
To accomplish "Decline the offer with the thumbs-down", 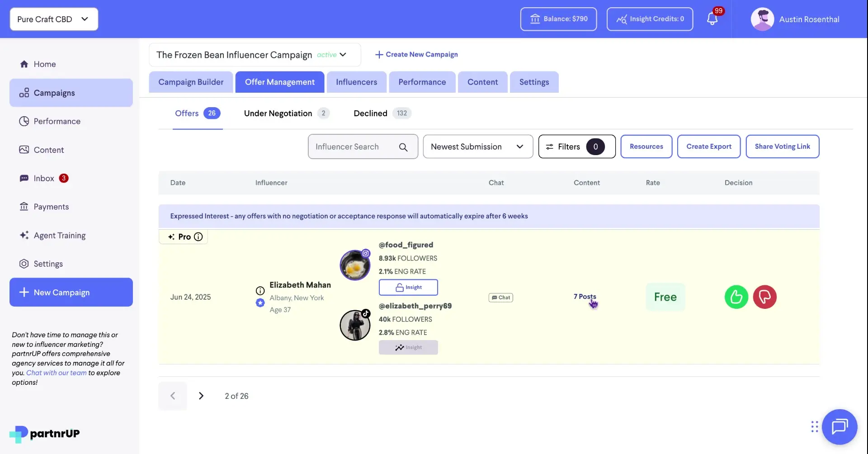I will pyautogui.click(x=765, y=297).
